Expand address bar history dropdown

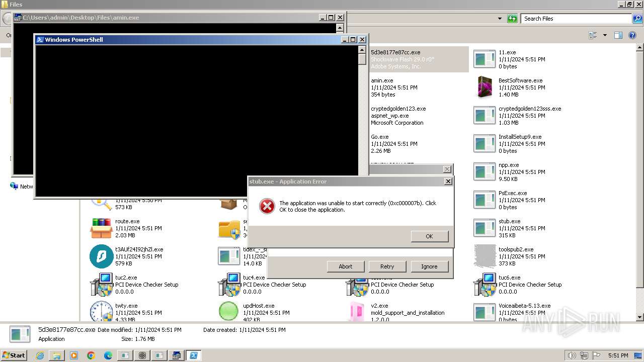(x=500, y=19)
